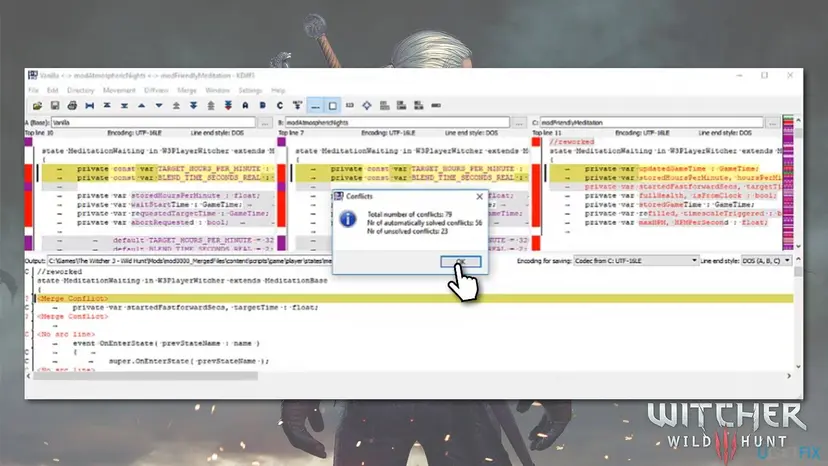
Task: Click the diamond-shaped toolbar icon
Action: (x=367, y=106)
